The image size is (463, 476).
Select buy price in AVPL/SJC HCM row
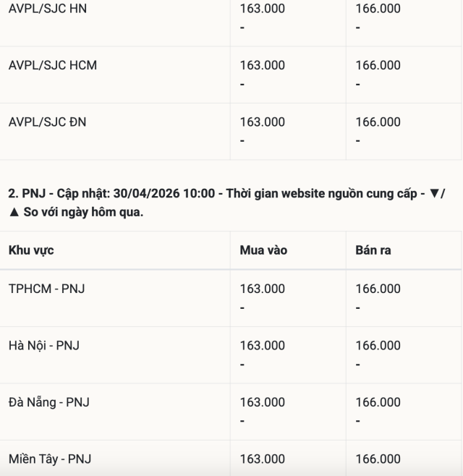click(262, 65)
